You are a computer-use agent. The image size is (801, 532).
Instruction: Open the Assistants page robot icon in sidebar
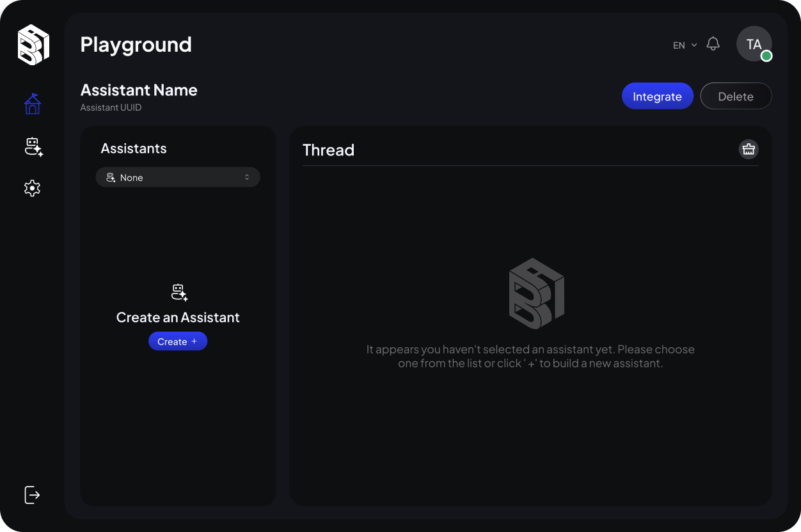(33, 147)
